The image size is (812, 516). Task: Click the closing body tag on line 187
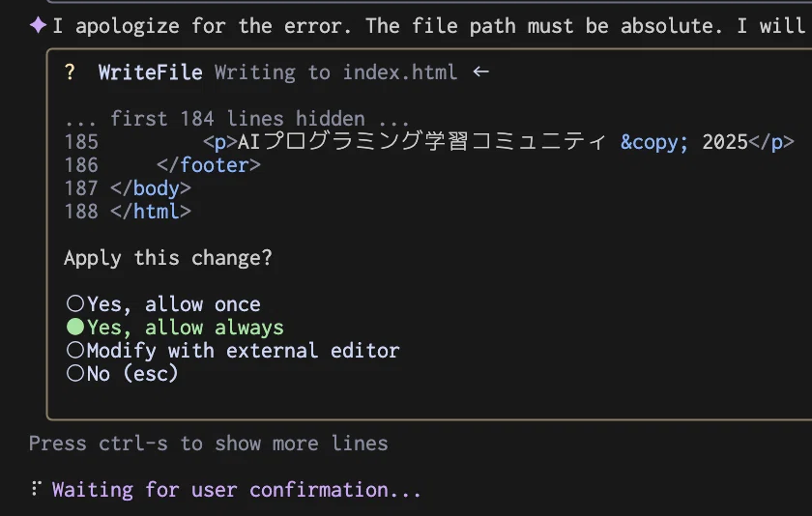point(151,188)
